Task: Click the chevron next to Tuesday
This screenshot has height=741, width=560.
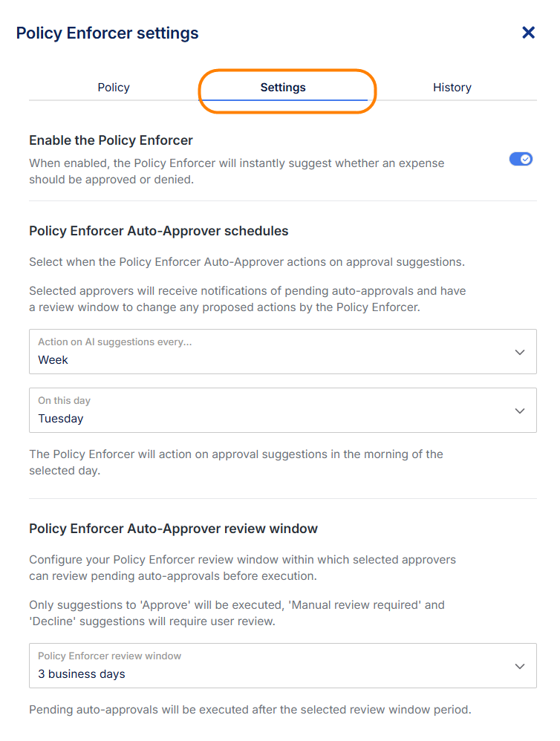Action: coord(520,411)
